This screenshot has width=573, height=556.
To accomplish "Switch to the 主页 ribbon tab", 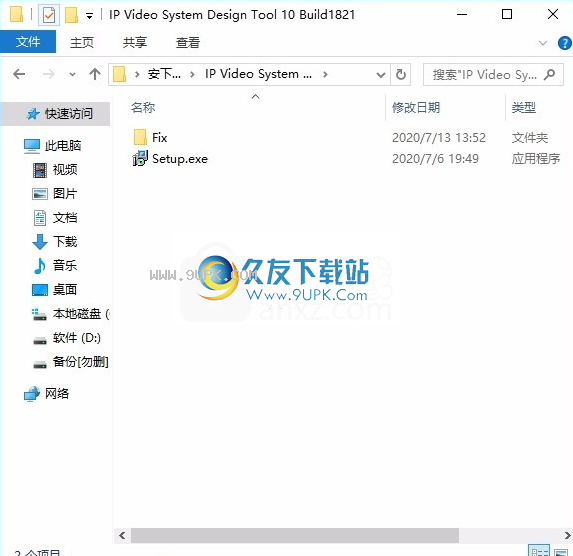I will coord(82,42).
